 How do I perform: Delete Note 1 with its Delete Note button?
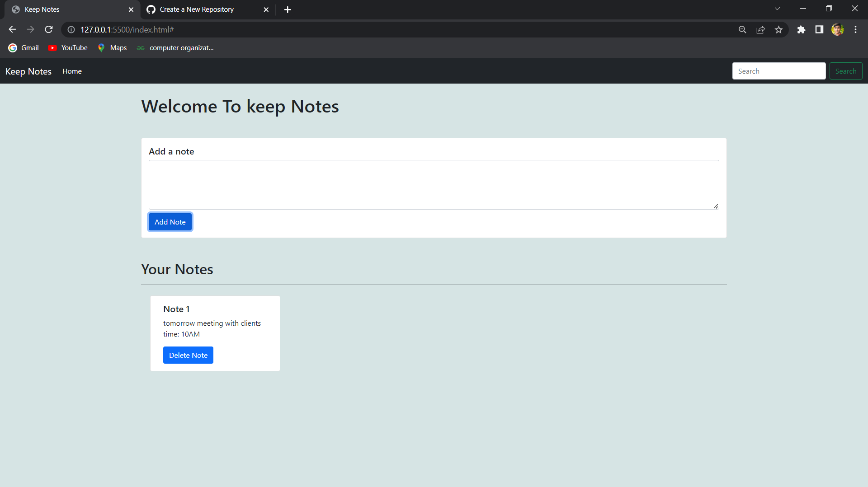coord(188,355)
